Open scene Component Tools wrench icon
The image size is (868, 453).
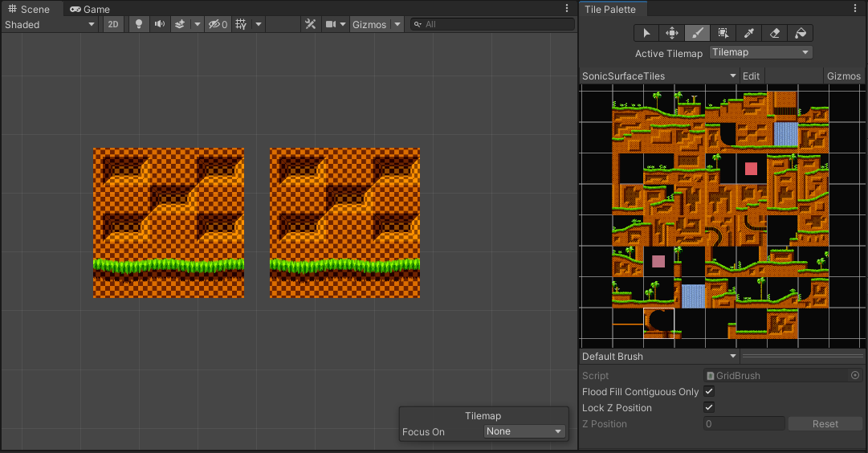[x=310, y=24]
